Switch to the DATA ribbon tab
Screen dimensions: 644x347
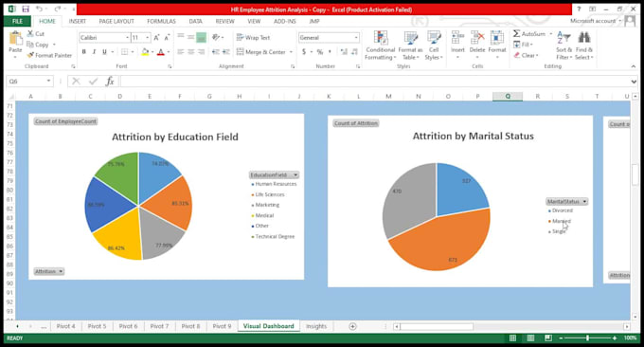pos(195,21)
